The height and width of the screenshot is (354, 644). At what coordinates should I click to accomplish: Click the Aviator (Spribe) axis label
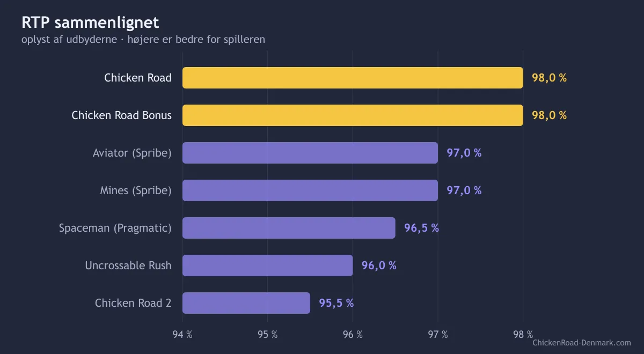(132, 153)
